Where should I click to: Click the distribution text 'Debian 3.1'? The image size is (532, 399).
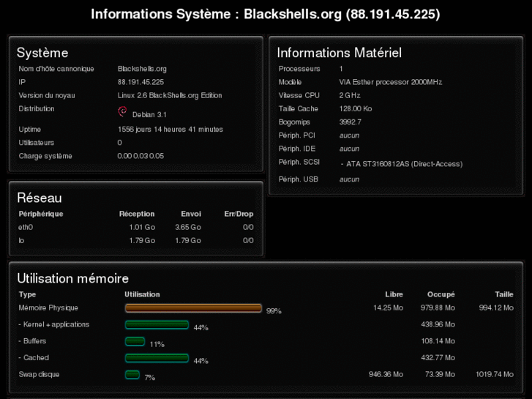point(149,115)
